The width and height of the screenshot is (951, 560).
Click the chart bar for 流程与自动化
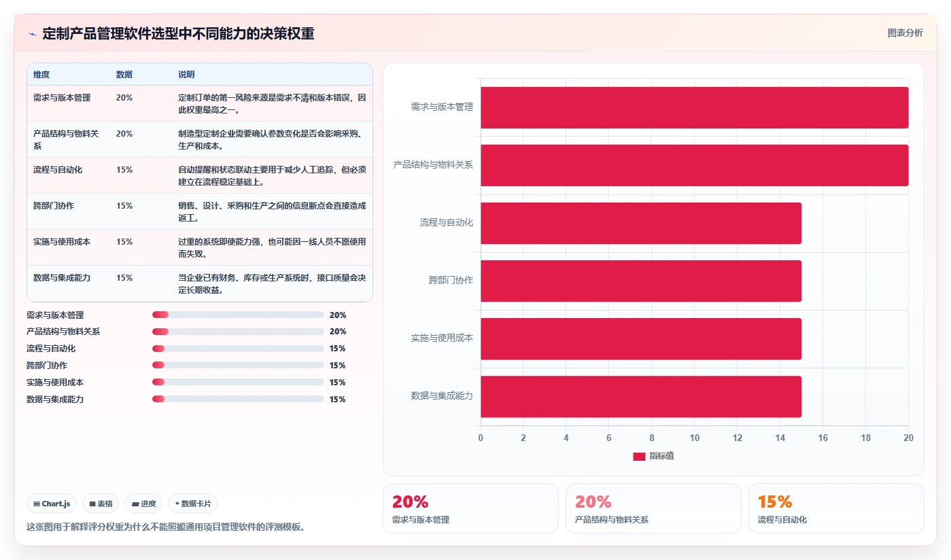[641, 223]
